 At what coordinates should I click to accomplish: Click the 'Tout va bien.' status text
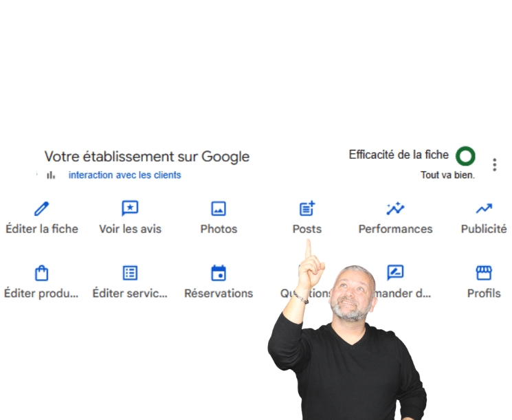(447, 175)
